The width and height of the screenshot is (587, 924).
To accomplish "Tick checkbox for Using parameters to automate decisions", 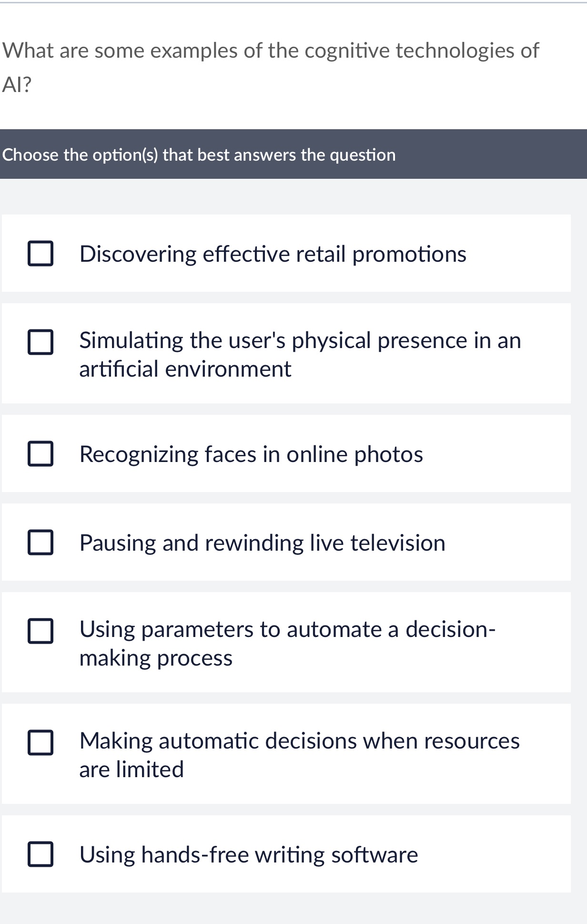I will click(40, 631).
